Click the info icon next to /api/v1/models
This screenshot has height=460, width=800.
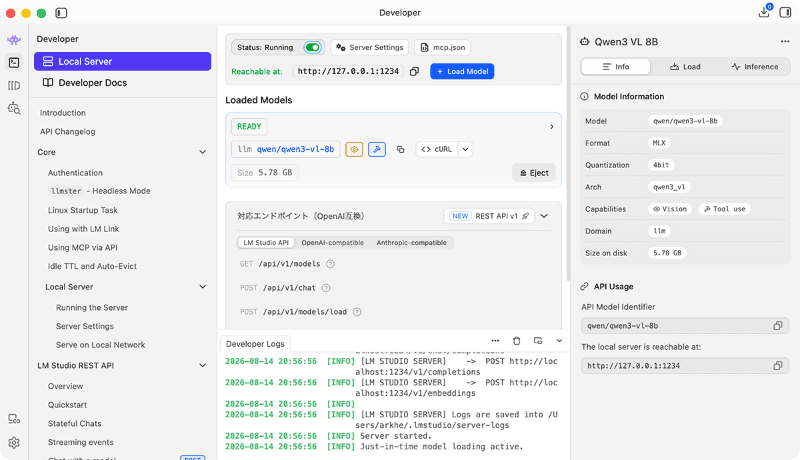pyautogui.click(x=331, y=264)
